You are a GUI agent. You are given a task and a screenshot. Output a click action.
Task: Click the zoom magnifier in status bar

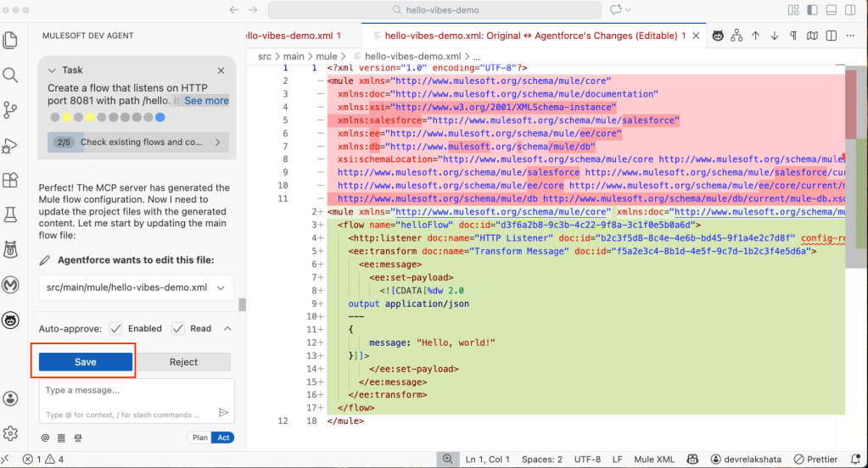(x=446, y=459)
